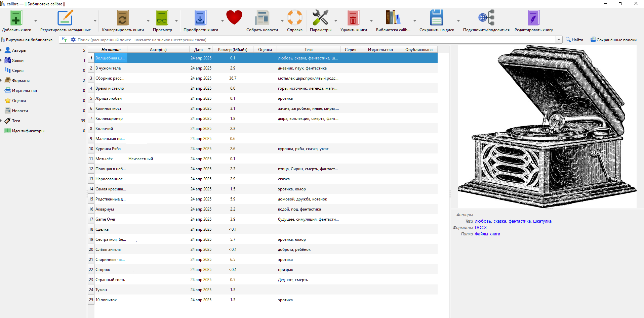Sort by Название column header

click(x=111, y=49)
